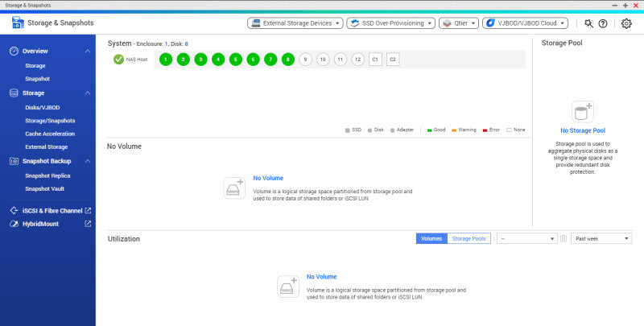Collapse the Overview section chevron

click(x=88, y=51)
